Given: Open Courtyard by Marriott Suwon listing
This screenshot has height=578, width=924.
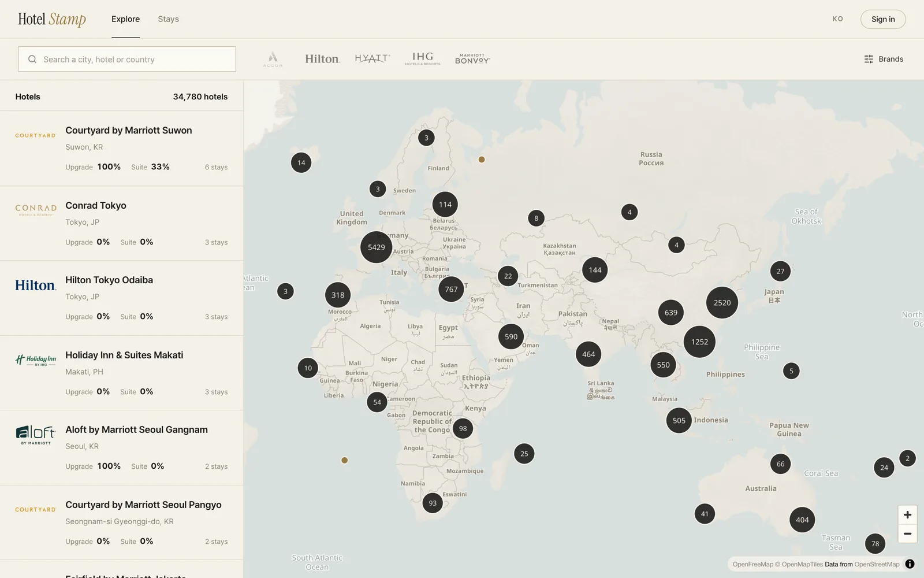Looking at the screenshot, I should [121, 149].
